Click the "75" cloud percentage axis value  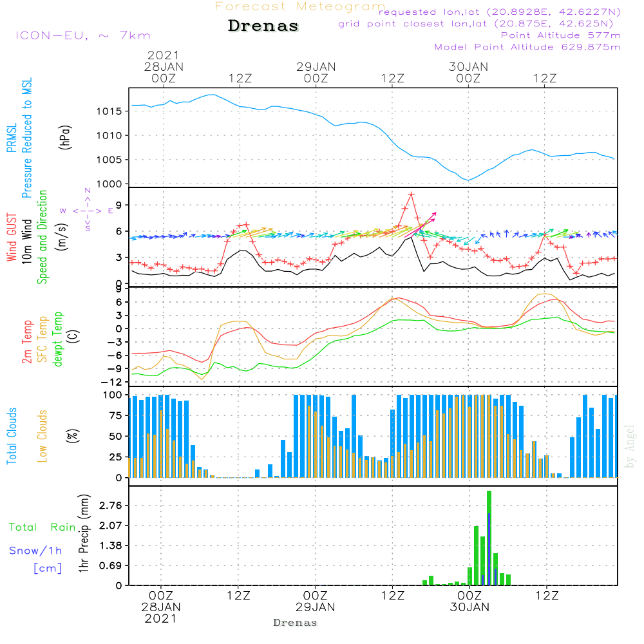115,415
